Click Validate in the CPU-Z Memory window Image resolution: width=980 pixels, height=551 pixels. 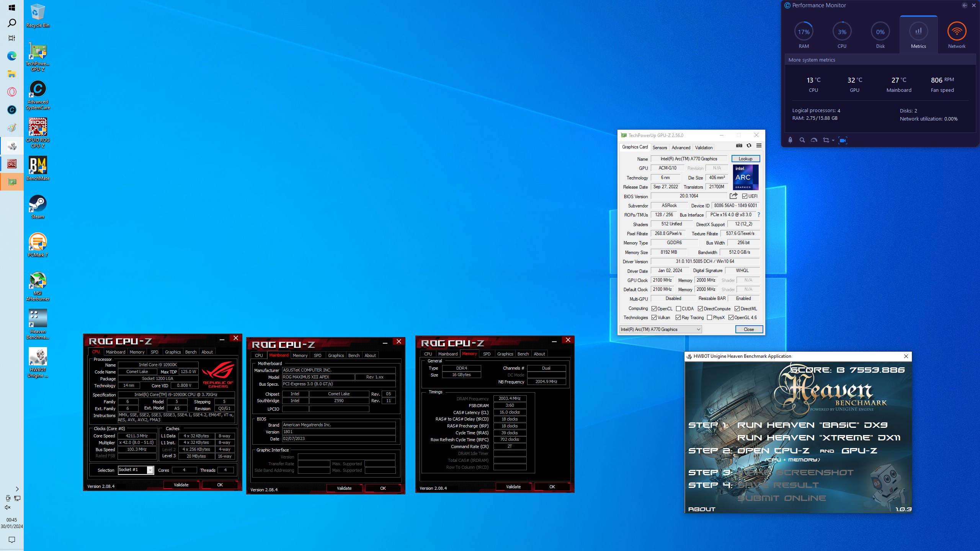(513, 487)
